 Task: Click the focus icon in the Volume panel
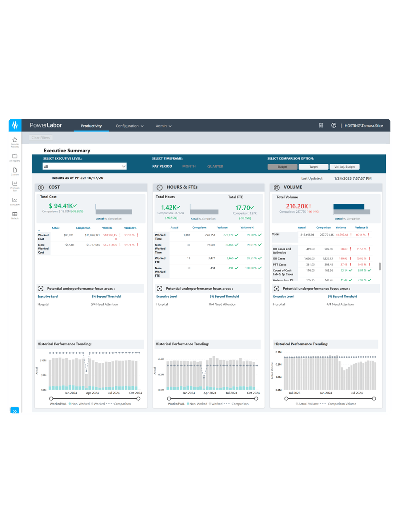(x=276, y=288)
